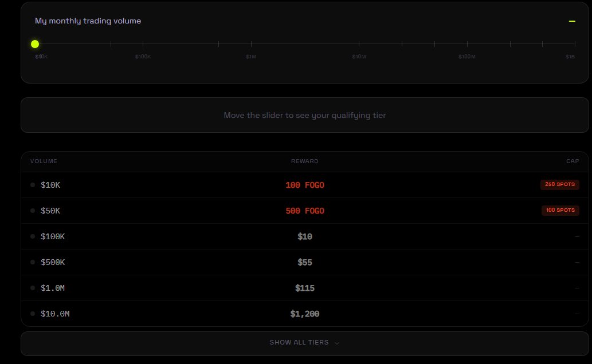
Task: Set volume slider to $10M mark
Action: (359, 44)
